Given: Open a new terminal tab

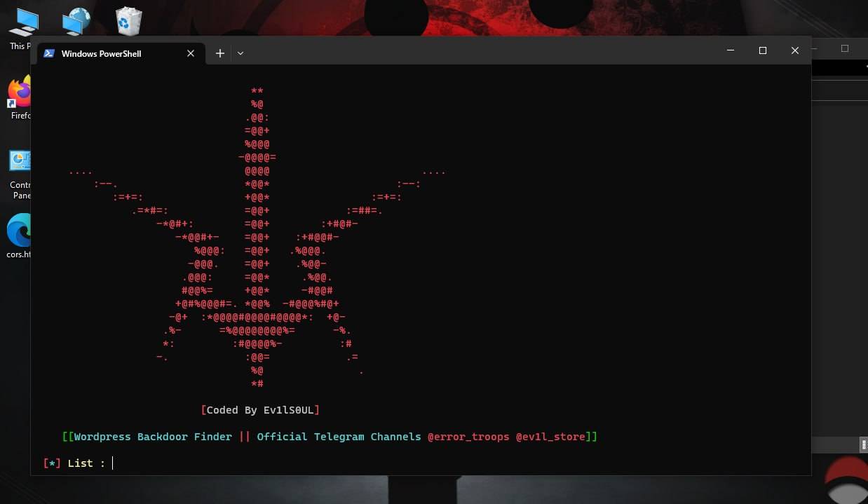Looking at the screenshot, I should [x=219, y=53].
